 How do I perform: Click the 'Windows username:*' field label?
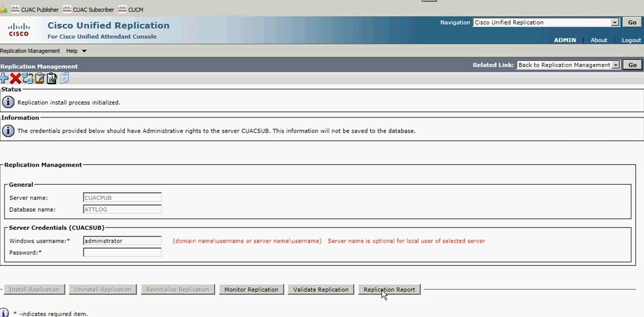coord(40,241)
